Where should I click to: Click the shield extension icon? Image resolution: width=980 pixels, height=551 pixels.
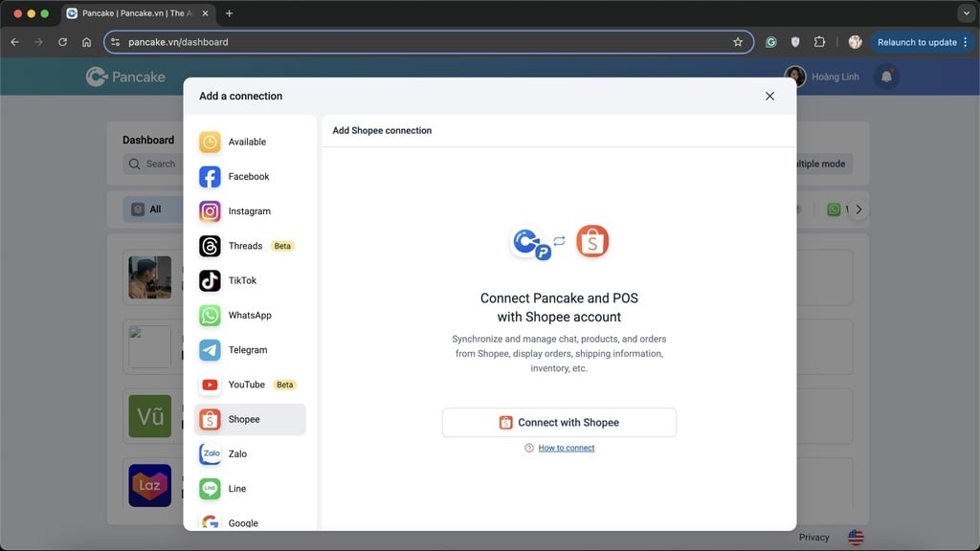pyautogui.click(x=795, y=42)
